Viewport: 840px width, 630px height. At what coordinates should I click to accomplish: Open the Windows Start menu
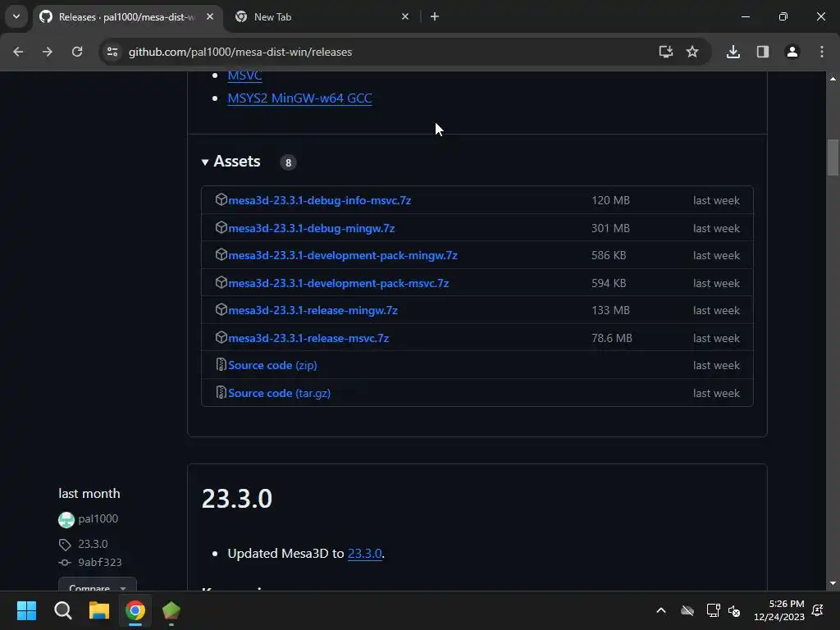pos(26,610)
